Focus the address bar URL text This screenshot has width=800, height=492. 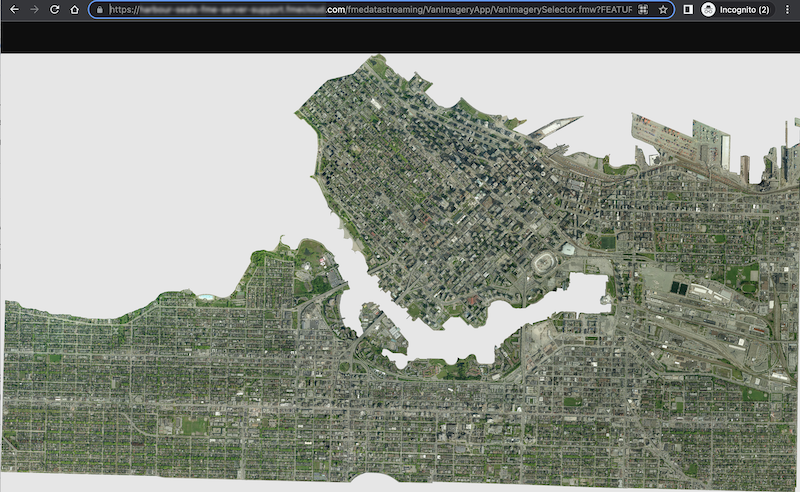click(370, 9)
